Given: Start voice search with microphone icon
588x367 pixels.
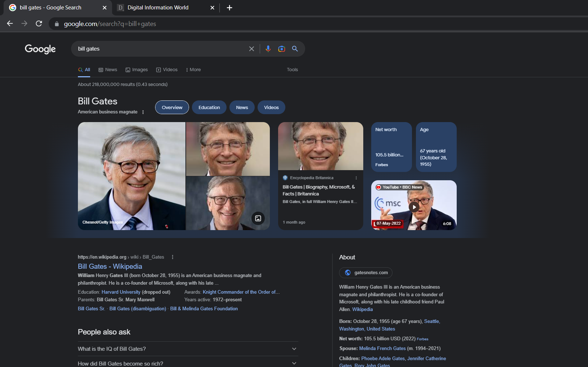Looking at the screenshot, I should click(x=268, y=49).
